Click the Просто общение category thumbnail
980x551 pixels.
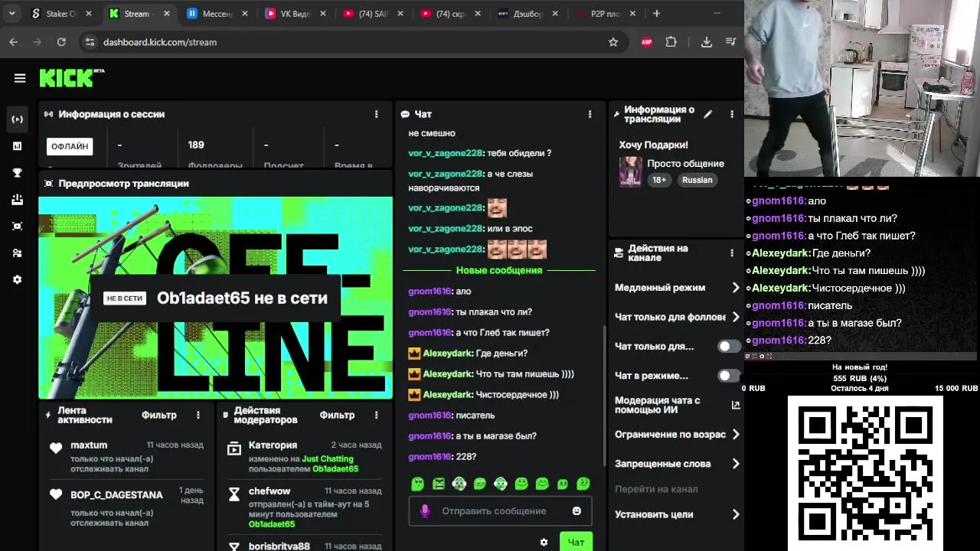(x=631, y=172)
